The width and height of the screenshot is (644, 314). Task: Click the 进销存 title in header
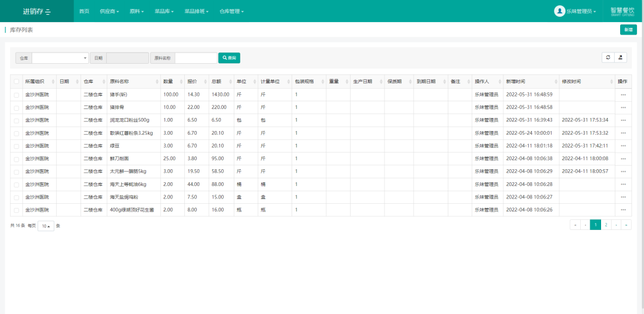coord(33,11)
